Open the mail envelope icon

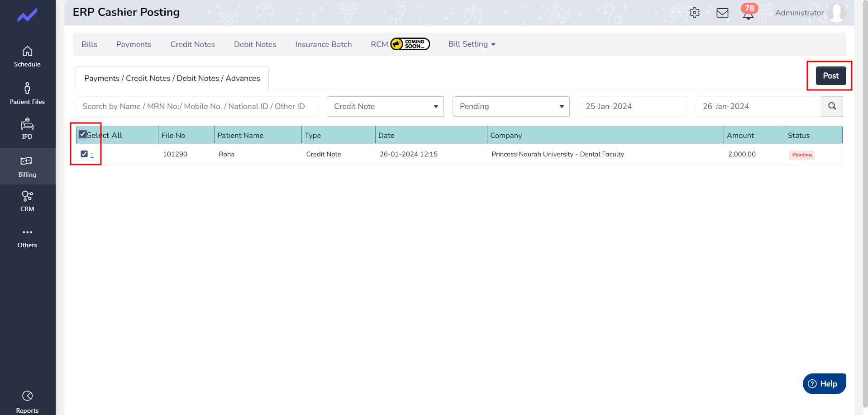tap(722, 13)
